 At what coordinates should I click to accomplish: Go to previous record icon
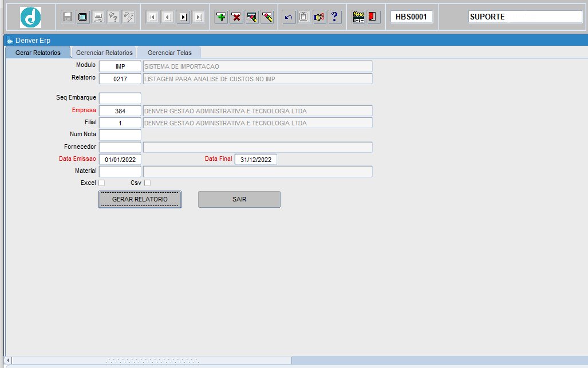[168, 17]
